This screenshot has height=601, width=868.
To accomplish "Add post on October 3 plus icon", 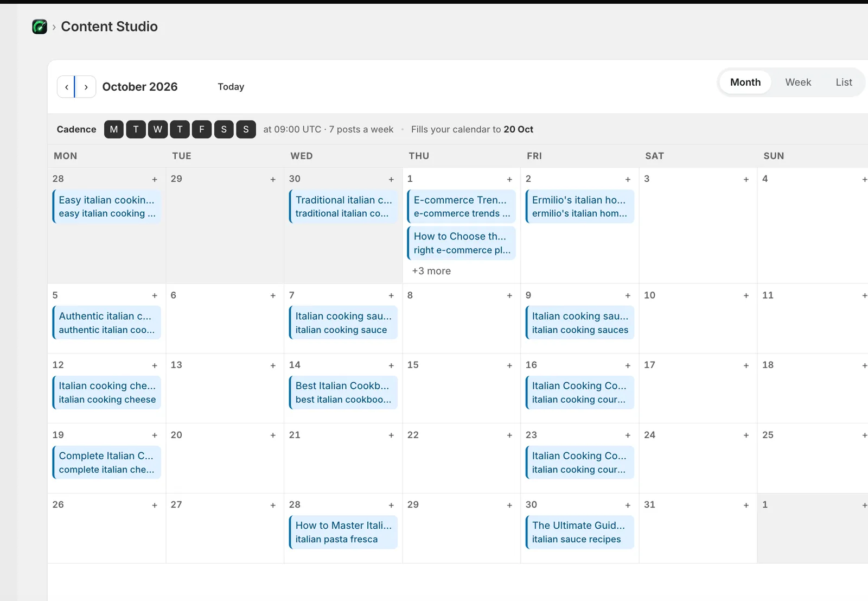I will click(746, 179).
